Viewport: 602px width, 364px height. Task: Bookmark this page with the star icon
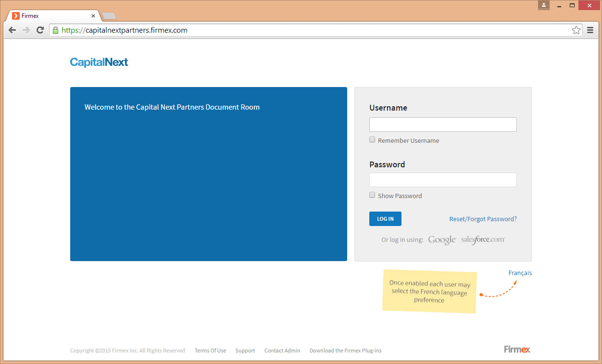click(576, 30)
